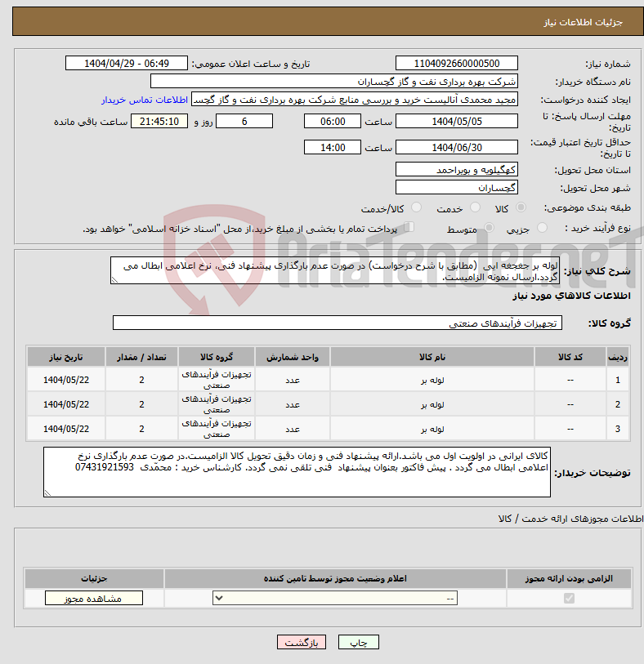Toggle the اسناد خزانه اسلامی payment checkbox
Viewport: 644px width, 664px height.
pyautogui.click(x=409, y=227)
